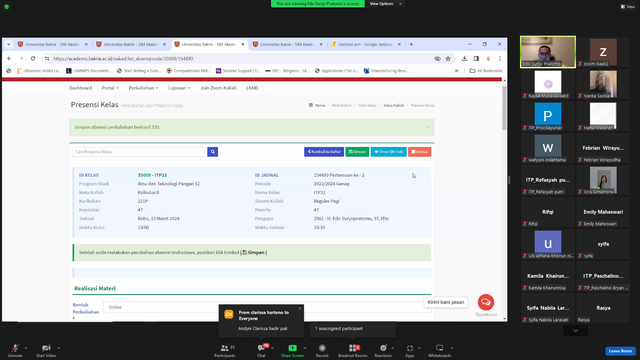Open the Data Kelas breadcrumb link
640x360 pixels.
[x=367, y=105]
